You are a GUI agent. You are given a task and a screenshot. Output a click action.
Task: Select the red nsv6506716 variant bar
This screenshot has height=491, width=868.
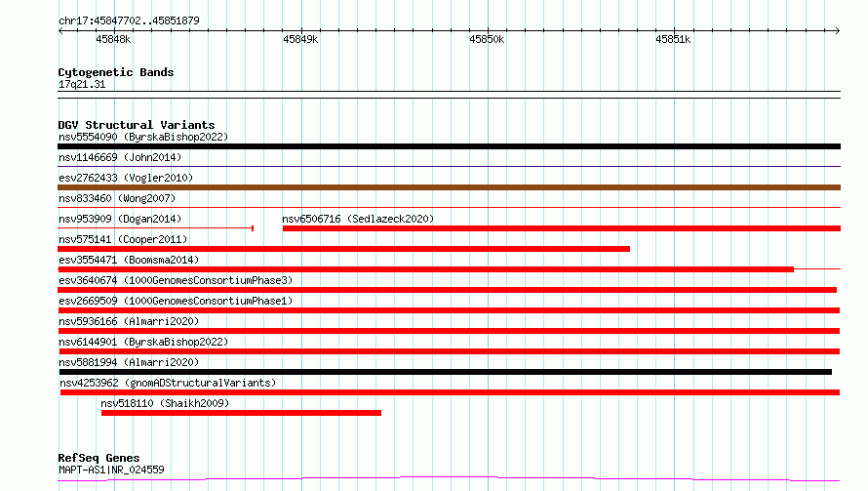(562, 228)
